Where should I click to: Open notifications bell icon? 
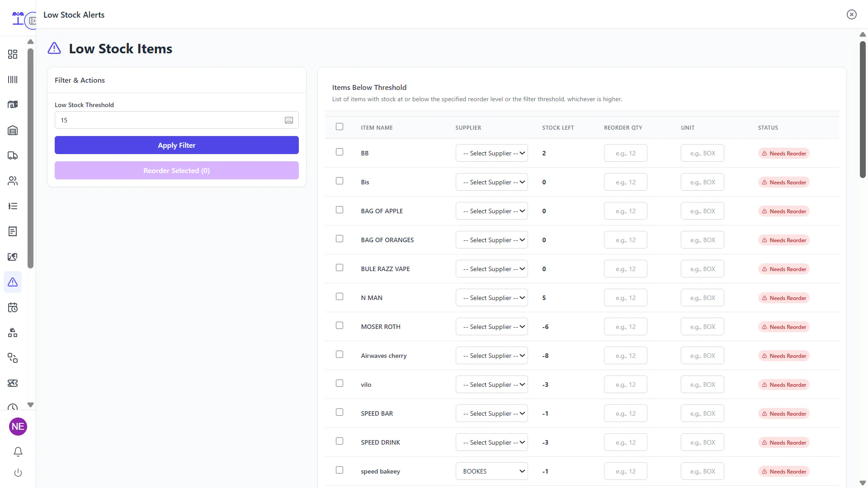[18, 452]
